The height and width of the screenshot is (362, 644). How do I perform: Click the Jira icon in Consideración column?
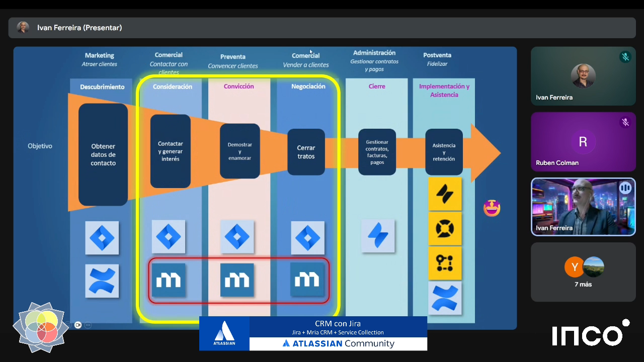coord(168,236)
